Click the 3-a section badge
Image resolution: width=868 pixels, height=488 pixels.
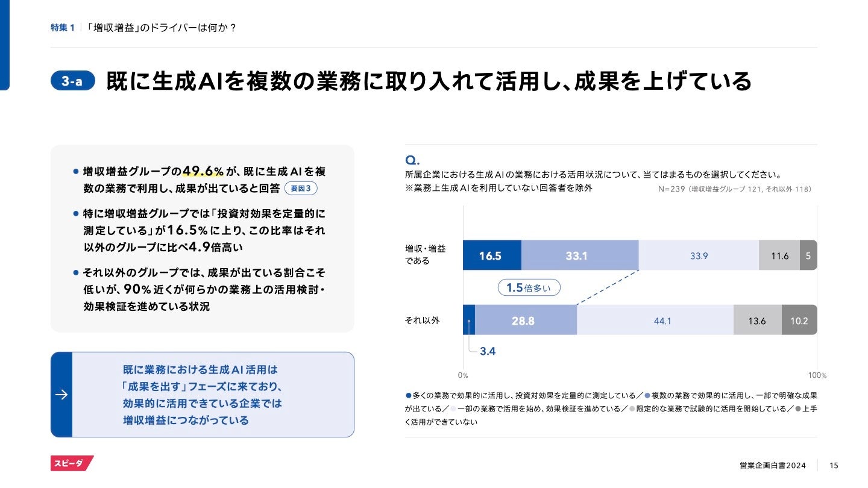click(x=73, y=81)
